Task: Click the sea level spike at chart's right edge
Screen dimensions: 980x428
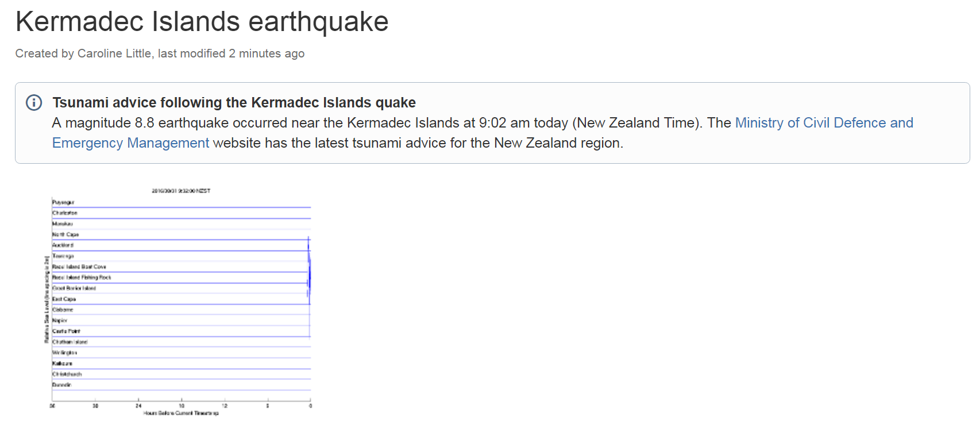Action: [x=309, y=270]
